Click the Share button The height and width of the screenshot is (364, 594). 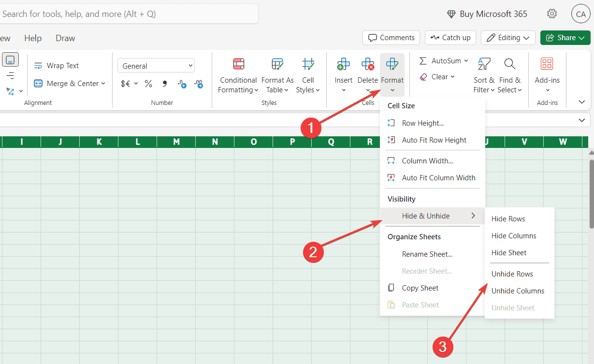[565, 38]
